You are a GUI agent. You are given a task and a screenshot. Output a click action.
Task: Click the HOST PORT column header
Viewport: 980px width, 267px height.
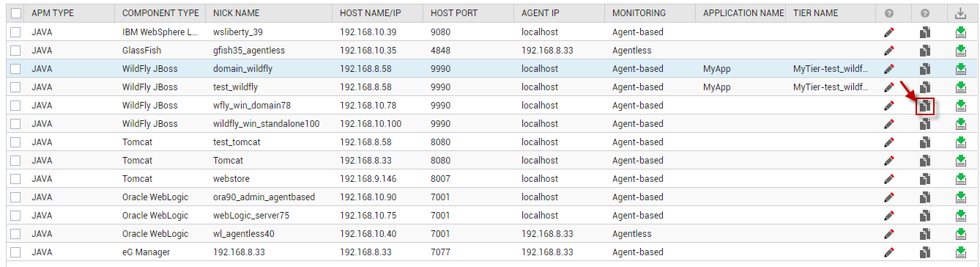point(454,13)
